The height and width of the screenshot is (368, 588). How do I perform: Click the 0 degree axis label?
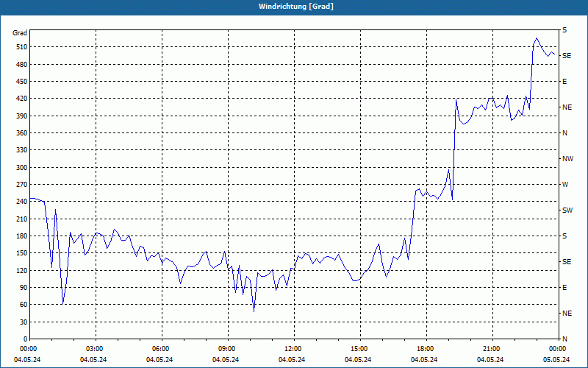pyautogui.click(x=25, y=339)
